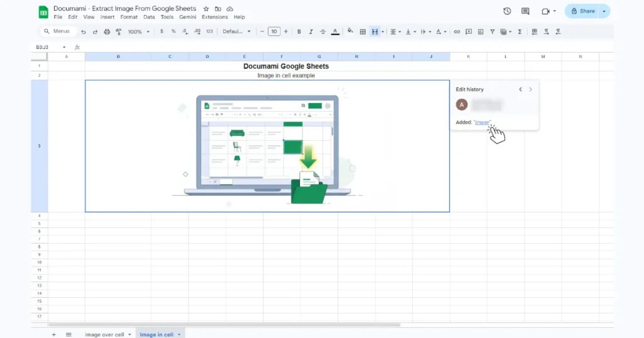Format as percent with the % icon

[174, 31]
